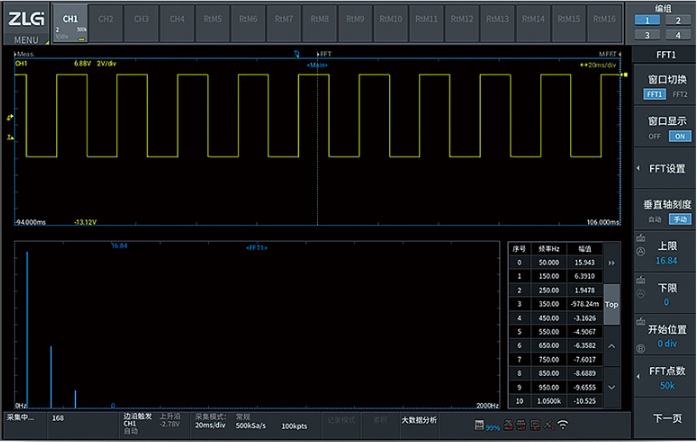Click the second disconnected device status icon
Screen dimensions: 697x442
(521, 425)
